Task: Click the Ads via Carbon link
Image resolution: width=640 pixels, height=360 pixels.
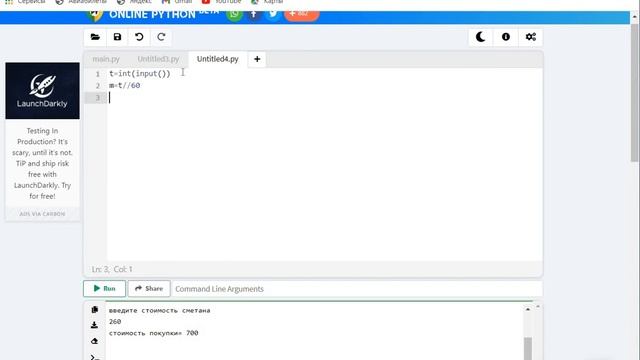Action: pos(42,214)
